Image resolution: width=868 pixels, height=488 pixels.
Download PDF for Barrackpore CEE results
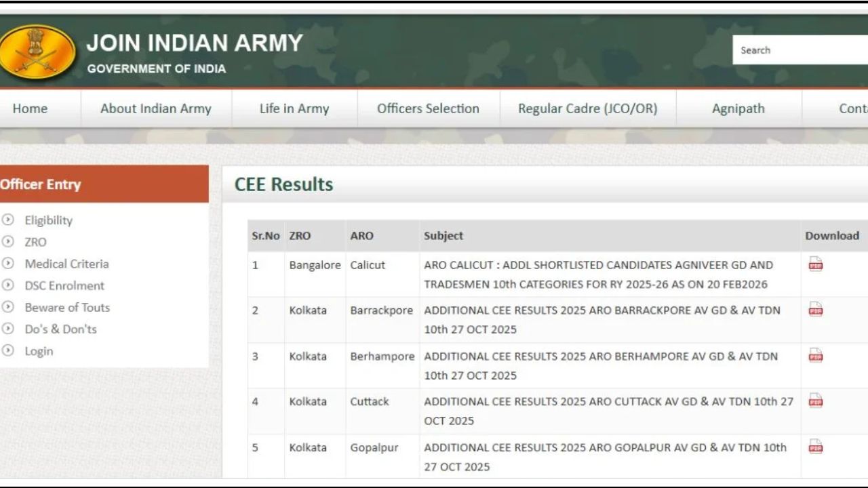pos(815,310)
